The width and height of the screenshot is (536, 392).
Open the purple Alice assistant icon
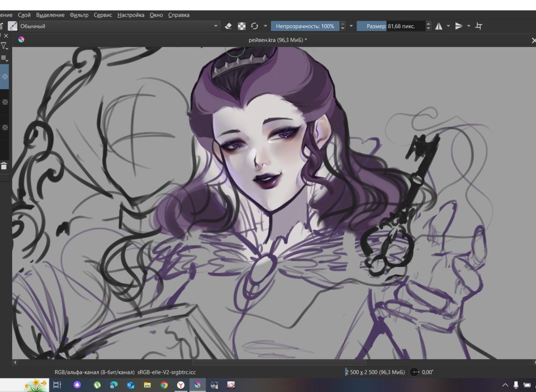click(77, 385)
